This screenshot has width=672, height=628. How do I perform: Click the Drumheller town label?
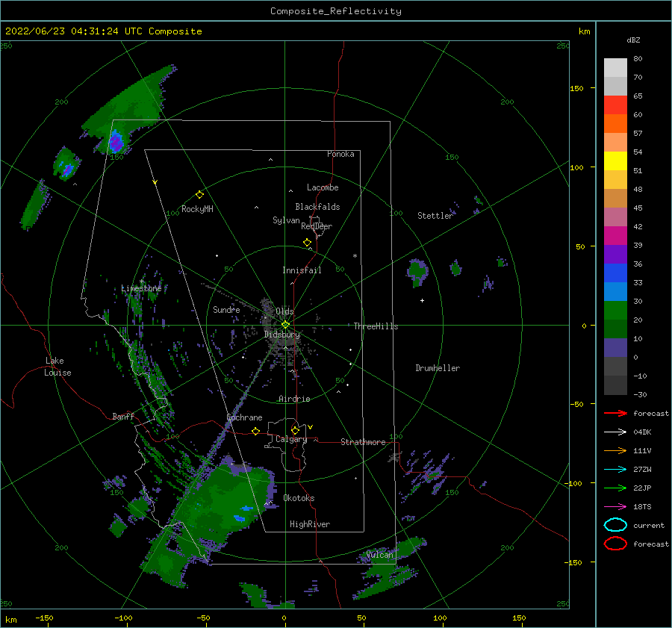coord(438,368)
